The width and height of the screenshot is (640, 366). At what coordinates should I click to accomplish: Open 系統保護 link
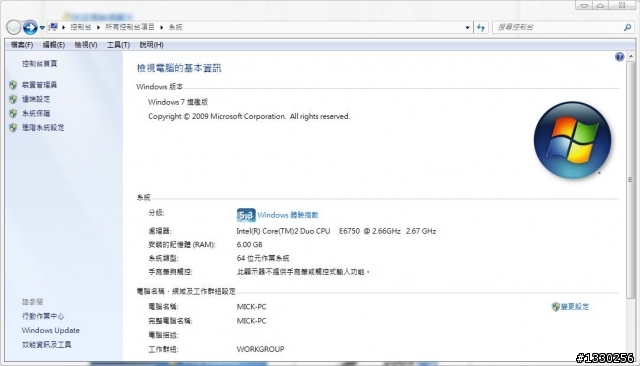pyautogui.click(x=36, y=113)
